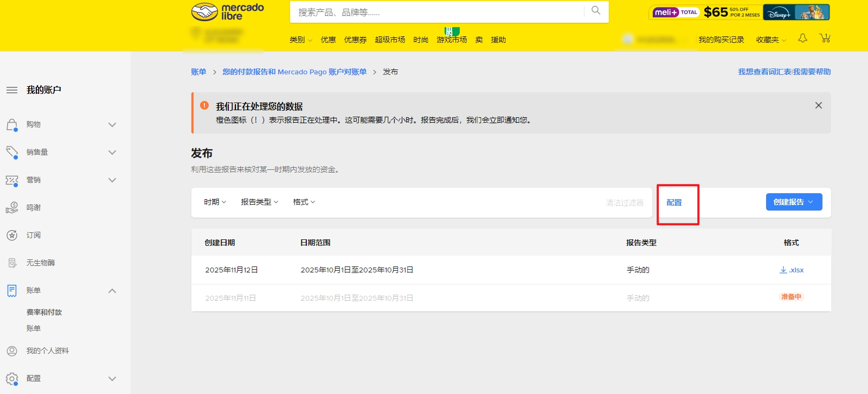This screenshot has height=394, width=868.
Task: Go to 账单 breadcrumb link
Action: tap(198, 72)
